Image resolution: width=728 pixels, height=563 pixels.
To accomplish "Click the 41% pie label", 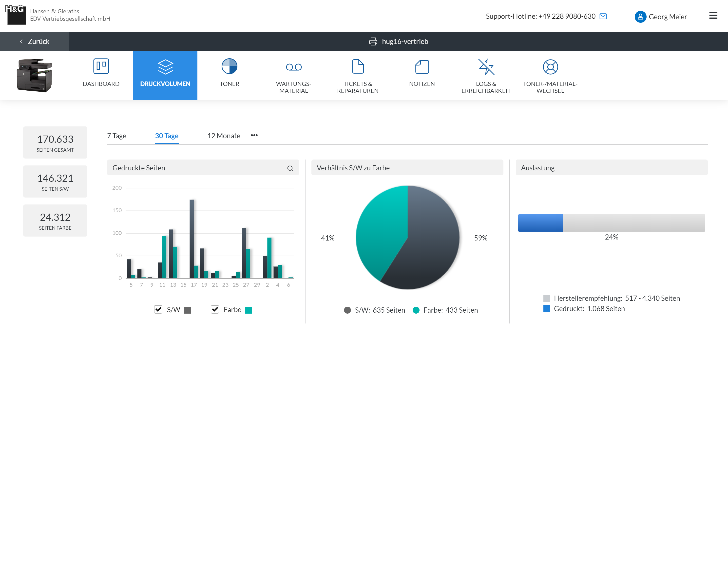I will click(x=327, y=238).
